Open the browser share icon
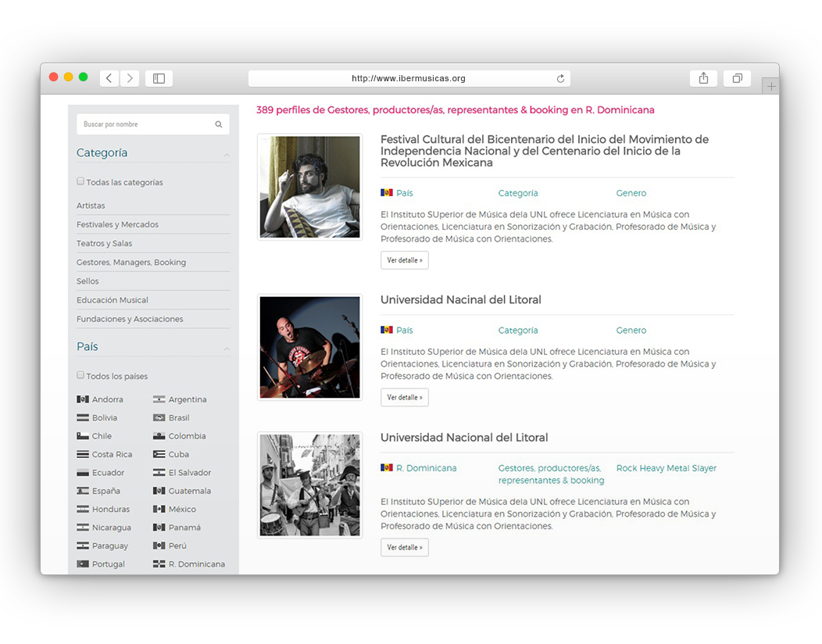Image resolution: width=822 pixels, height=644 pixels. [703, 78]
